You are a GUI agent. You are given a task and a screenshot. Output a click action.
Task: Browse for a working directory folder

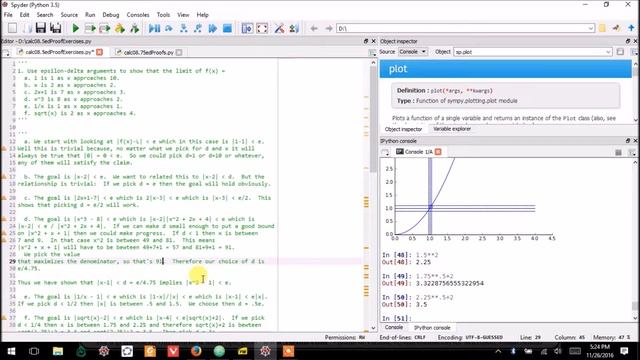pos(602,28)
